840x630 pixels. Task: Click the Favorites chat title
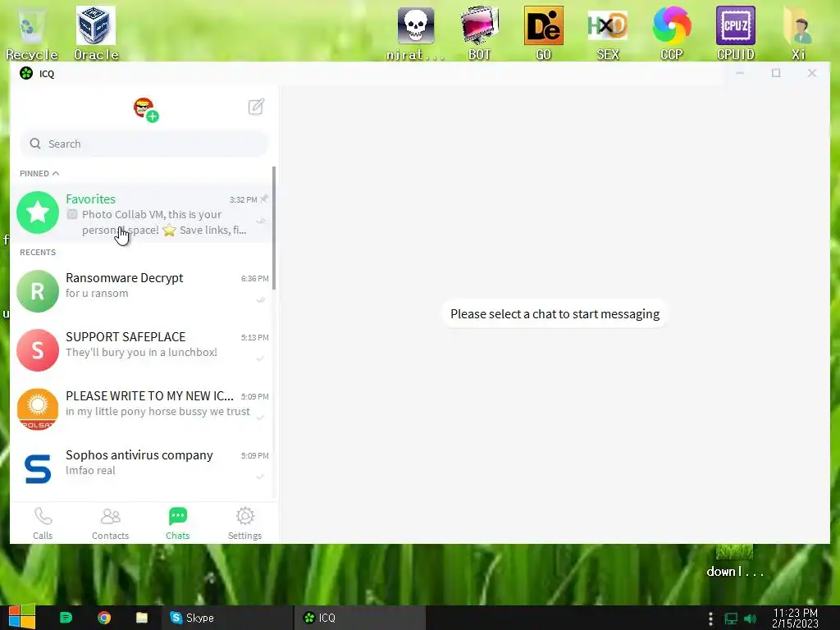click(90, 199)
